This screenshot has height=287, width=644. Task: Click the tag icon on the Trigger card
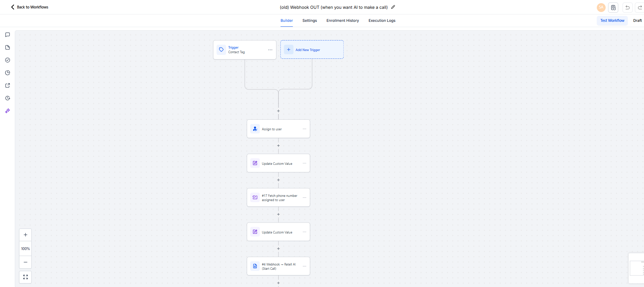(221, 50)
